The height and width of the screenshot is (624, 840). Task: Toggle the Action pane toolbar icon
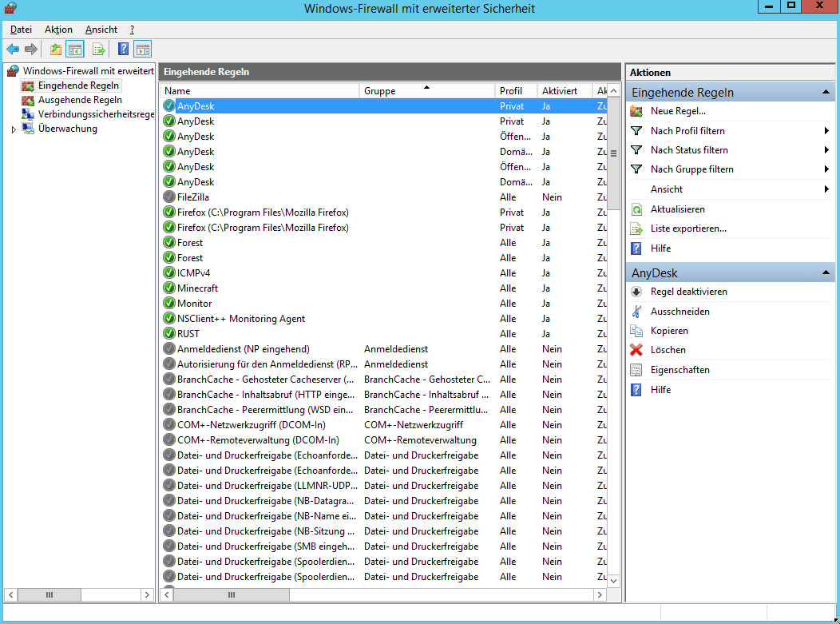(x=142, y=50)
